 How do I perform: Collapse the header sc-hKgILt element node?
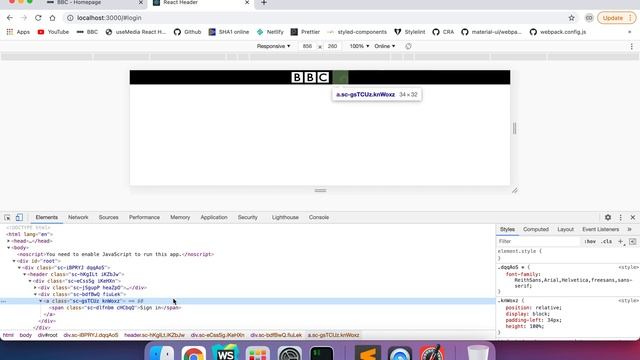pyautogui.click(x=24, y=274)
